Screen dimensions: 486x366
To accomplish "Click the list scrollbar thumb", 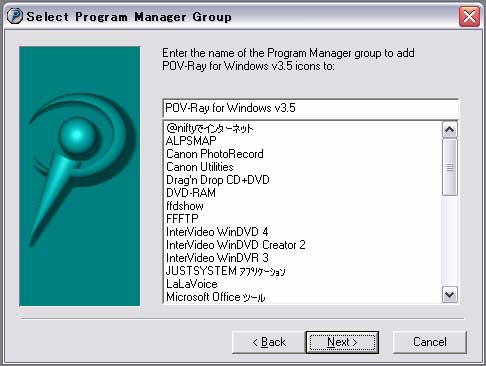I will (450, 167).
